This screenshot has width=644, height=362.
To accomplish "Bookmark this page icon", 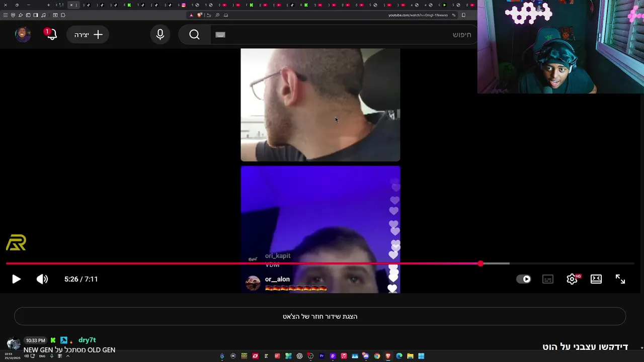I will tap(463, 15).
